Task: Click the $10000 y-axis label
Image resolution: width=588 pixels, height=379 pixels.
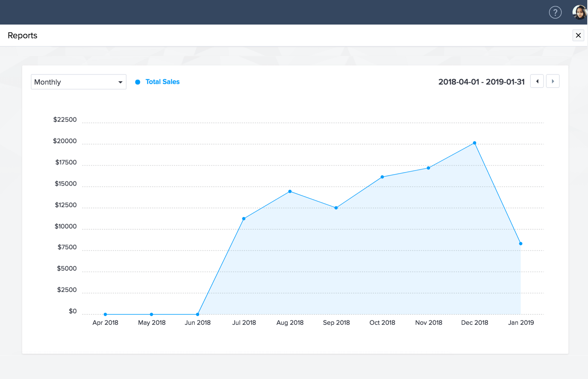Action: (65, 226)
